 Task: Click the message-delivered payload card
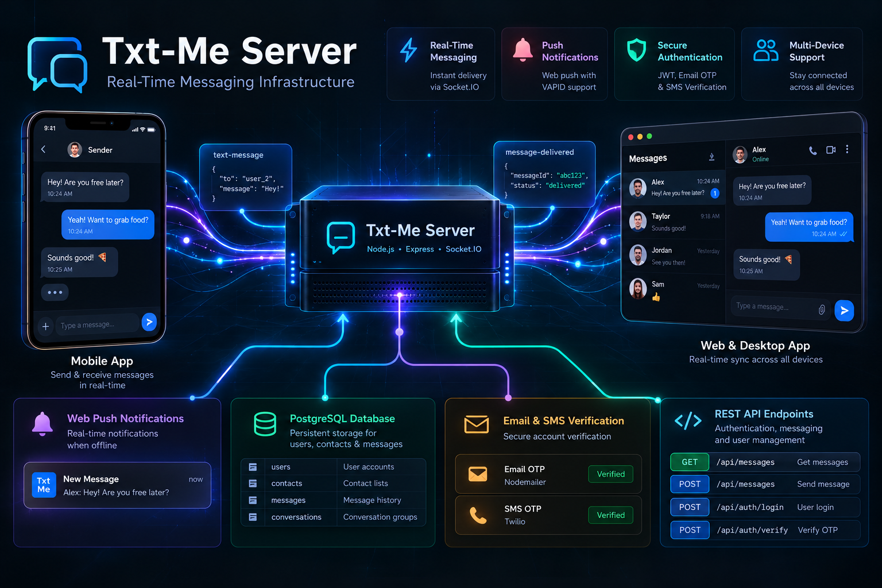click(544, 174)
